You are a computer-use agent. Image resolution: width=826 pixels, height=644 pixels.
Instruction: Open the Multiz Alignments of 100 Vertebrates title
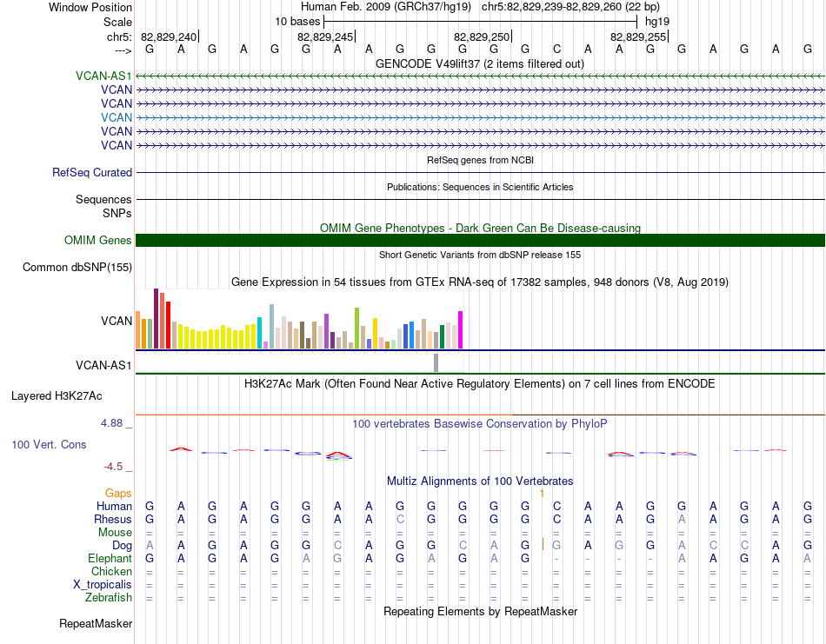[479, 481]
